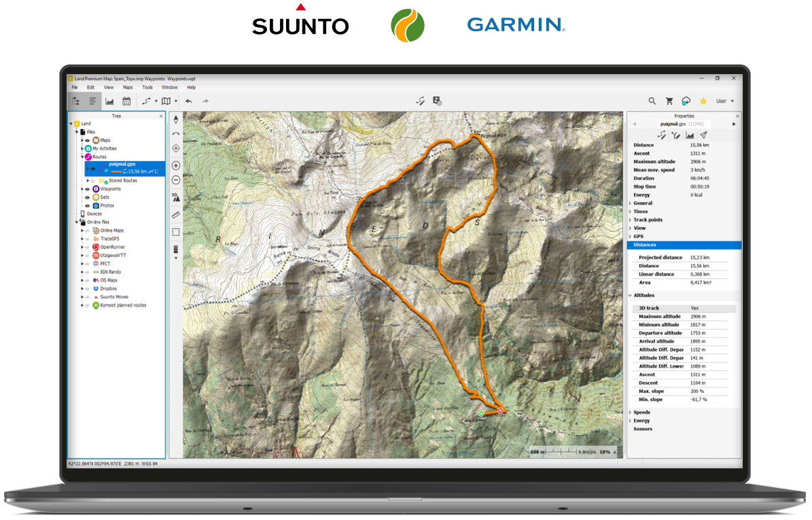The height and width of the screenshot is (520, 812).
Task: Click the map selector toolbar icon
Action: coord(166,101)
